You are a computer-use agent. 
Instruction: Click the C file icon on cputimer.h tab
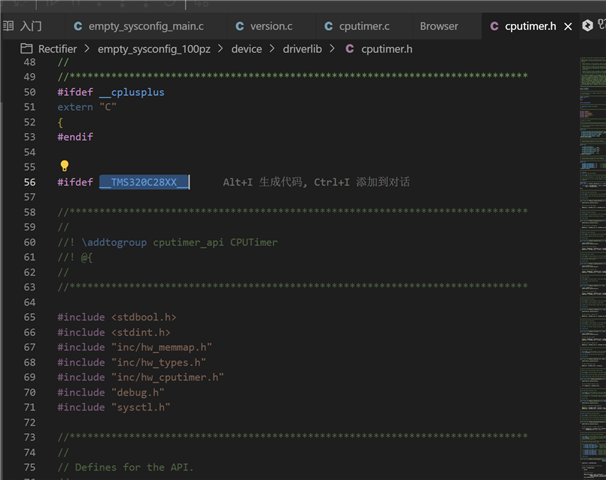tap(494, 26)
